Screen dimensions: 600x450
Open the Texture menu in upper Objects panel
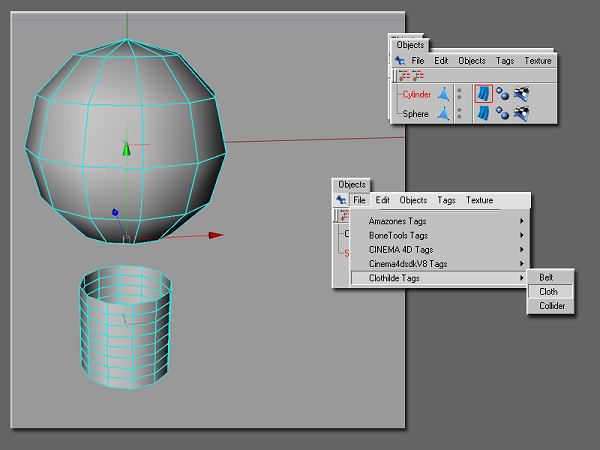coord(538,61)
